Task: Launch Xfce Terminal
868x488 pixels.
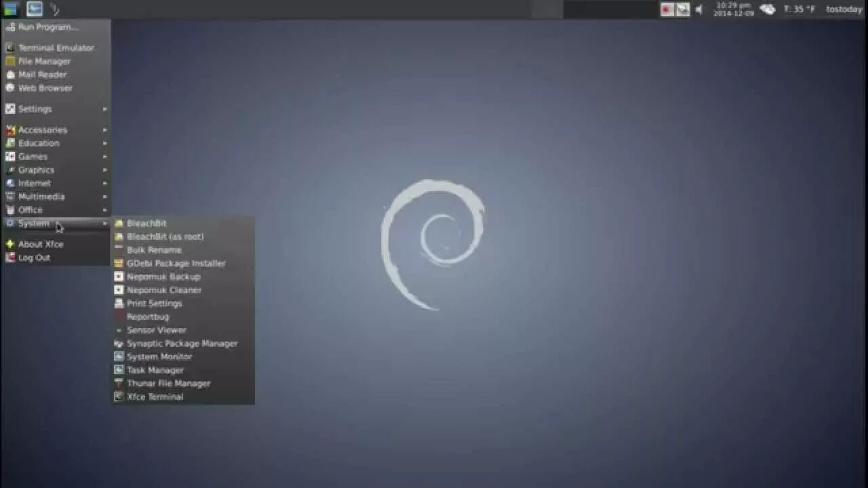Action: click(x=183, y=397)
